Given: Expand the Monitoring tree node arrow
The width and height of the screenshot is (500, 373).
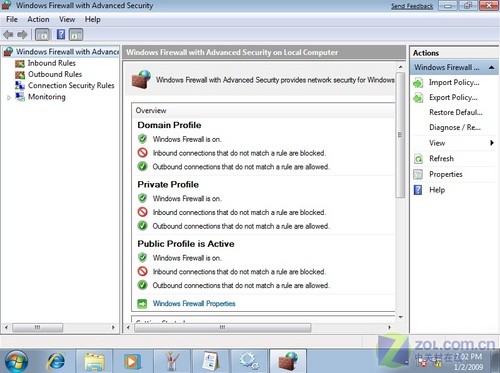Looking at the screenshot, I should click(9, 98).
